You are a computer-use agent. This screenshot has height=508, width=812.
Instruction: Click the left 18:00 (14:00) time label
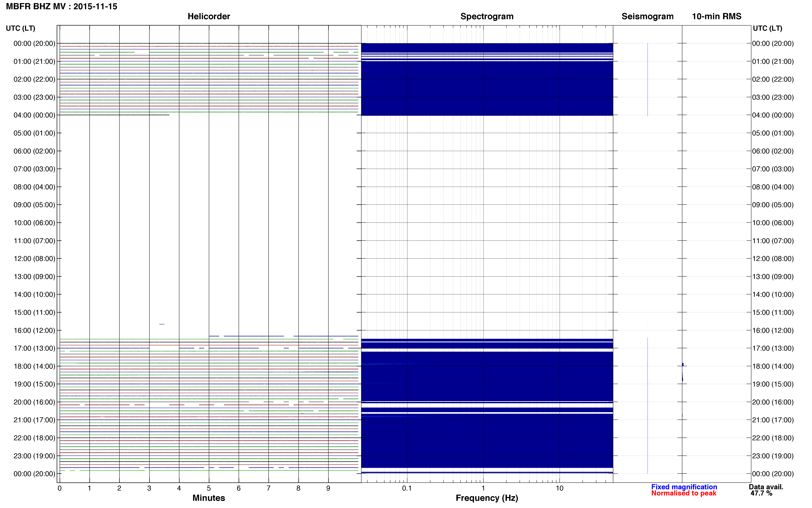[x=34, y=366]
